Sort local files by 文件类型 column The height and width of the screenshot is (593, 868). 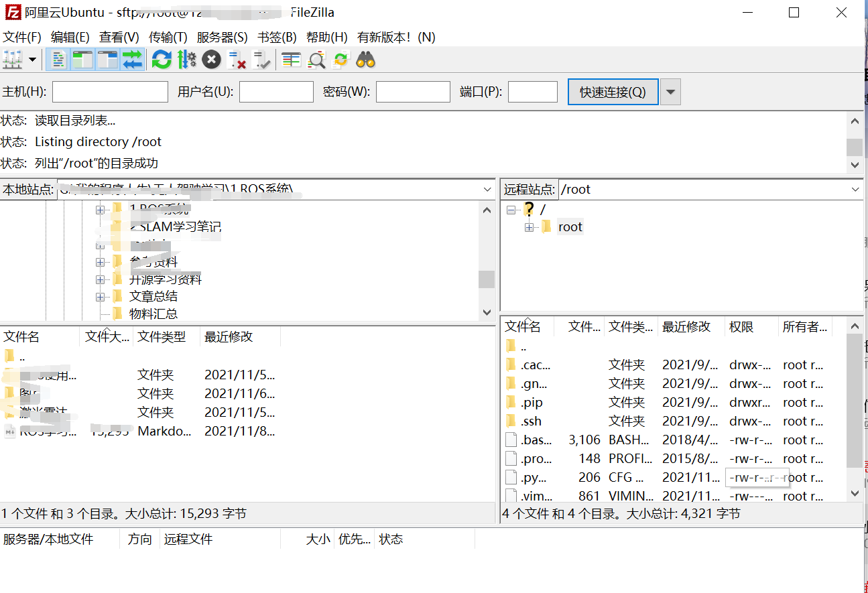coord(167,336)
